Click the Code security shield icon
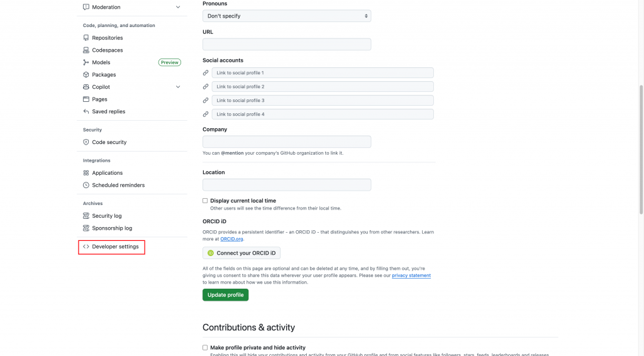Screen dimensions: 644x356 [x=86, y=142]
